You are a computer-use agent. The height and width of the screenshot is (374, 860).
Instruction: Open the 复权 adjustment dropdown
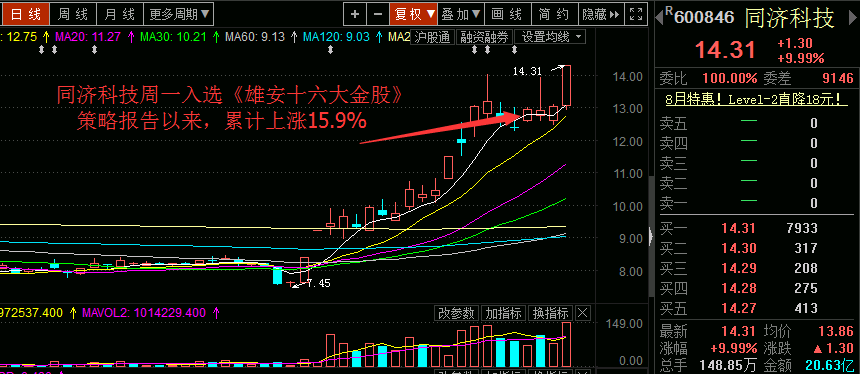pos(413,14)
